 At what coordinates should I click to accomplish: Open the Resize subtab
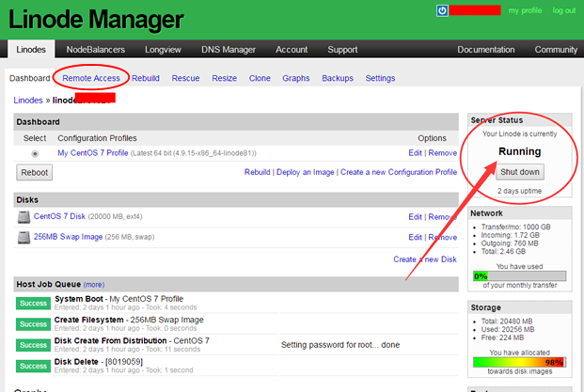coord(224,78)
